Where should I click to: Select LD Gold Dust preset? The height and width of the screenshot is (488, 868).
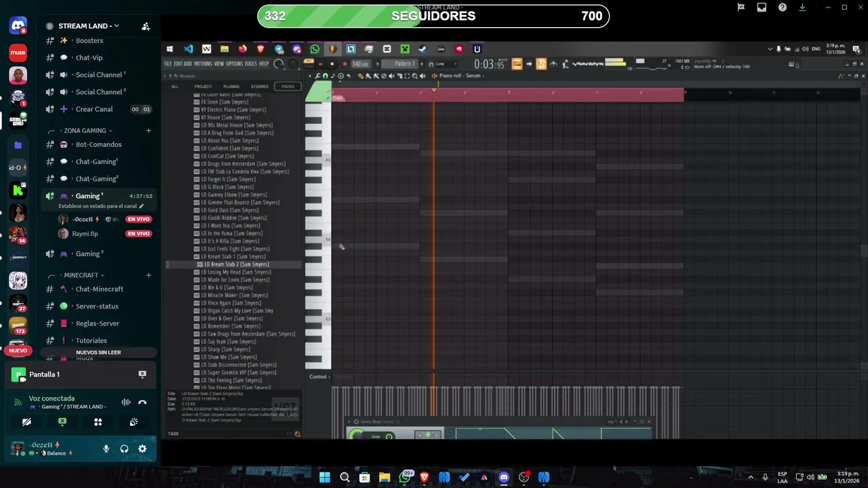(x=230, y=210)
